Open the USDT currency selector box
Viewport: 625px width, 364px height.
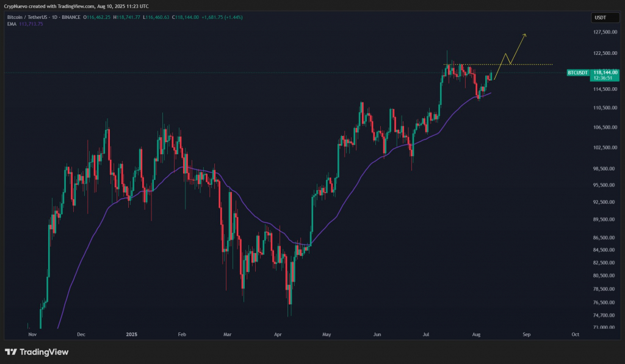pyautogui.click(x=605, y=18)
